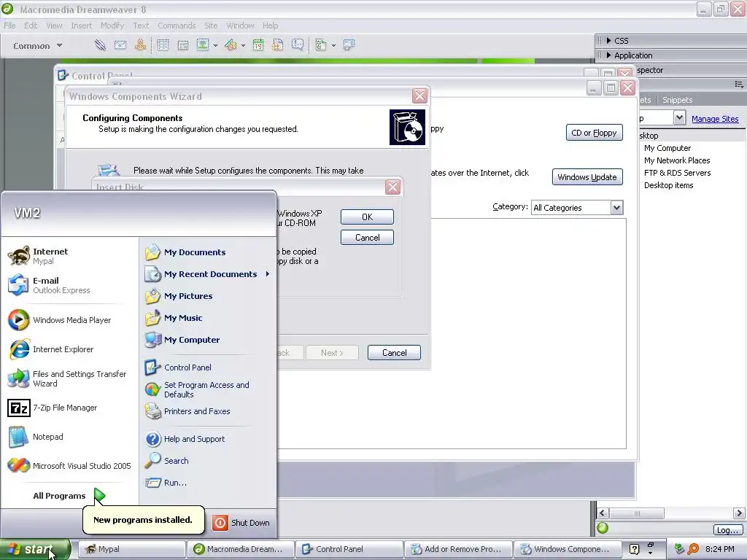Click the language bar help icon in taskbar
The width and height of the screenshot is (747, 560).
pyautogui.click(x=634, y=549)
